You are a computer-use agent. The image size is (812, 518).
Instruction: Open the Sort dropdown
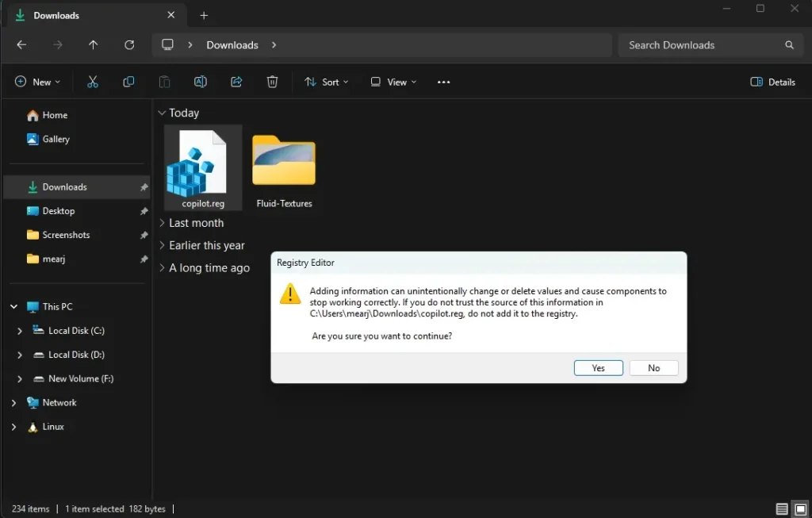[326, 82]
